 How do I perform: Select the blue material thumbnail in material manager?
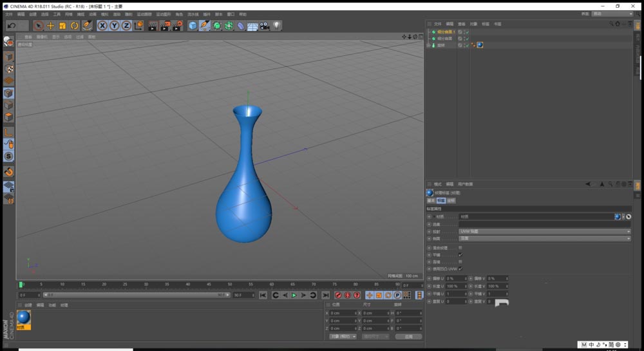click(x=24, y=318)
